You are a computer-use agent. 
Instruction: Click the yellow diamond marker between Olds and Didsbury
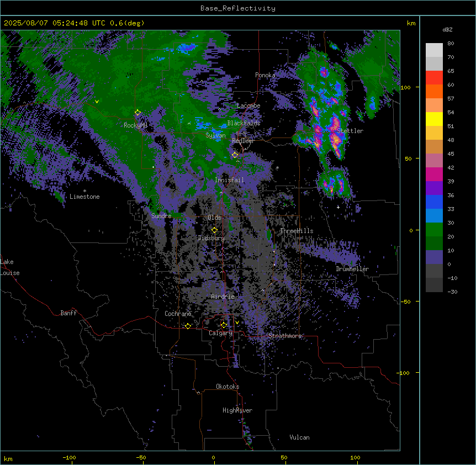214,230
